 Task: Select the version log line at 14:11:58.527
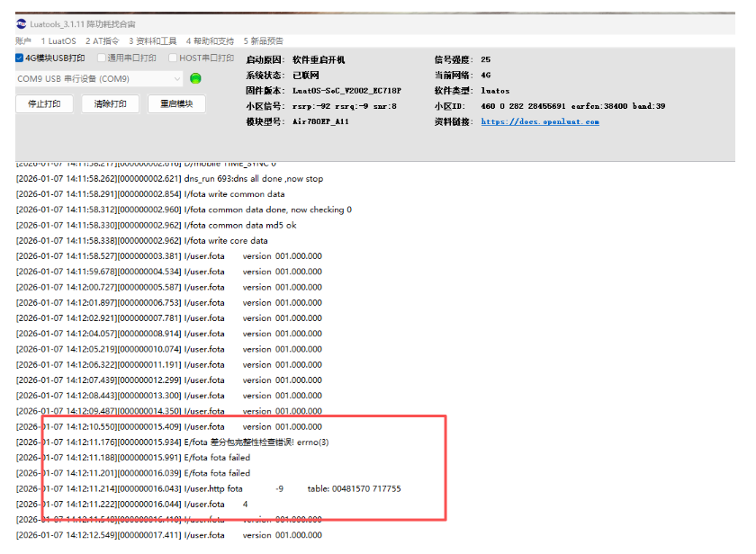pyautogui.click(x=169, y=255)
